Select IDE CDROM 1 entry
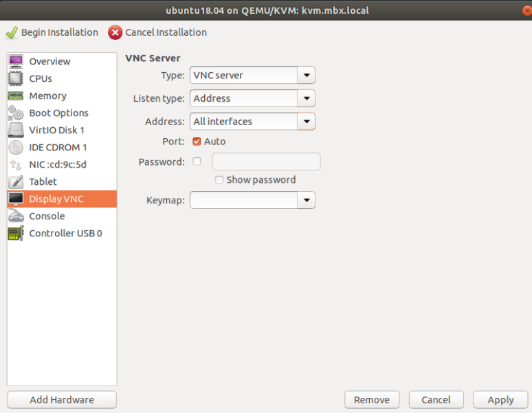Image resolution: width=532 pixels, height=413 pixels. click(x=62, y=148)
